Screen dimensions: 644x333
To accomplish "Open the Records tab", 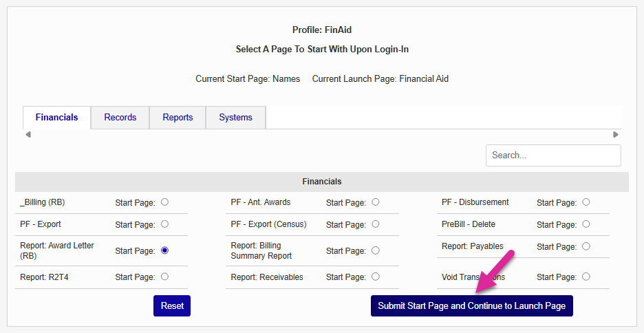I will tap(120, 118).
